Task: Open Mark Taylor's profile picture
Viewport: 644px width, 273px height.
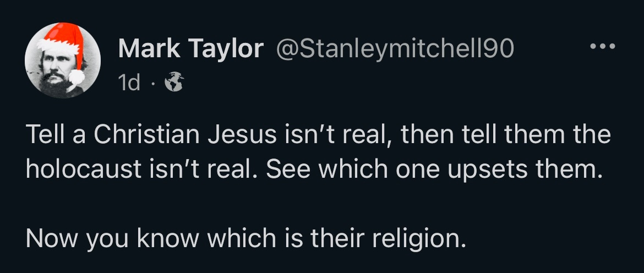Action: click(x=62, y=61)
